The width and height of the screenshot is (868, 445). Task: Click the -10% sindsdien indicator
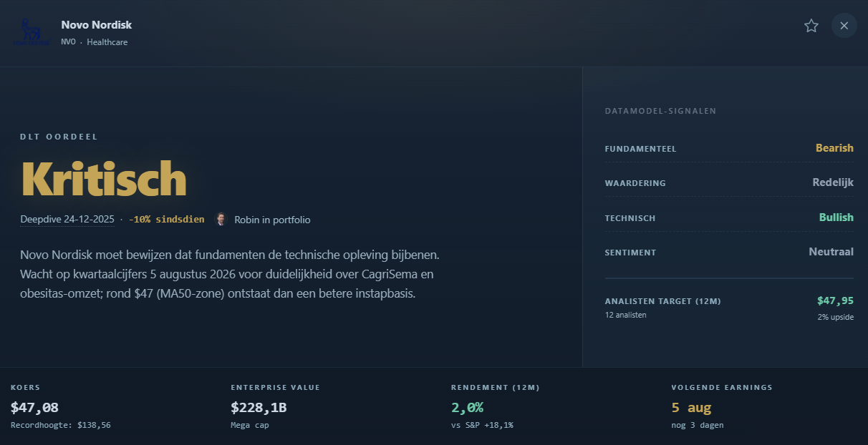coord(166,220)
